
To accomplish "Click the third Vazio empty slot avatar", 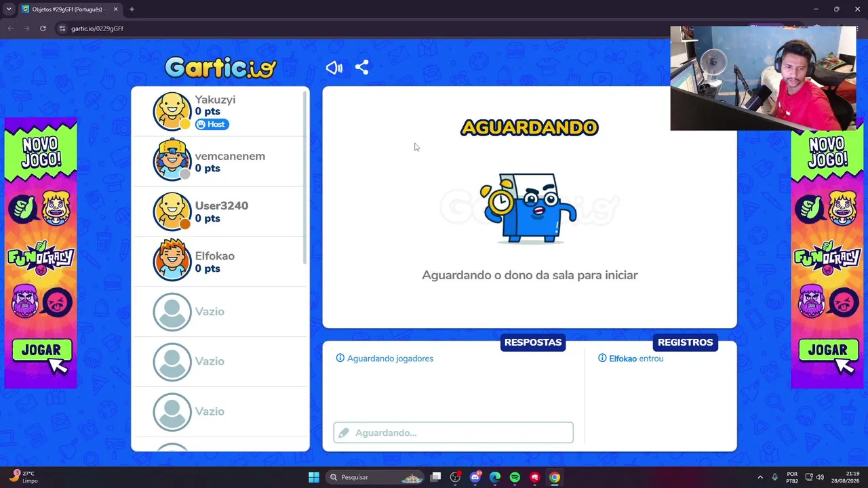I will [x=172, y=412].
